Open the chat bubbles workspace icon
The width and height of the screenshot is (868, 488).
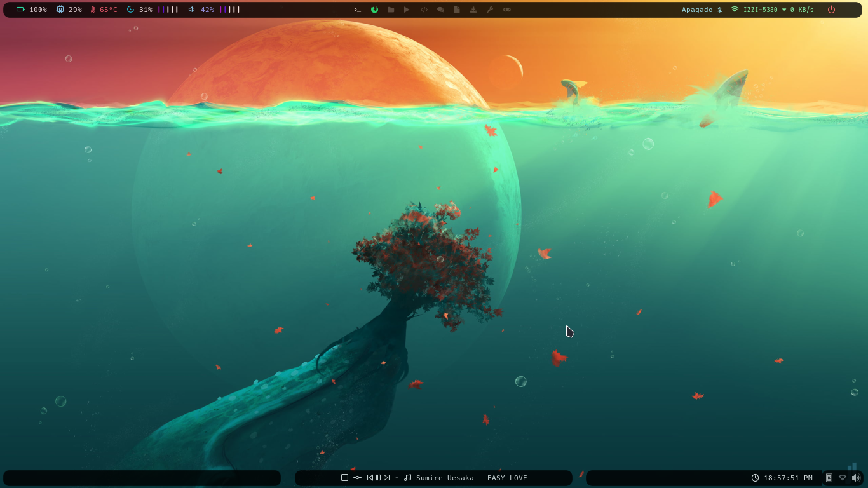pos(440,10)
